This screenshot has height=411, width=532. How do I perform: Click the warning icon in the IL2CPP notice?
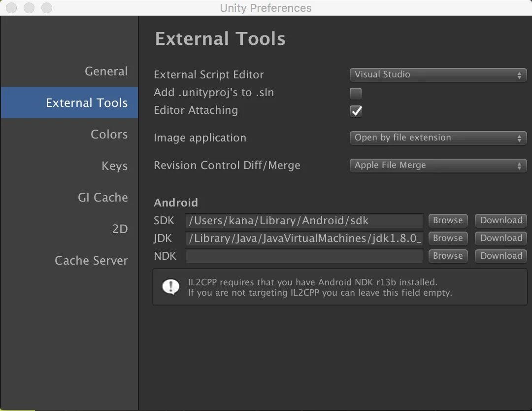171,286
